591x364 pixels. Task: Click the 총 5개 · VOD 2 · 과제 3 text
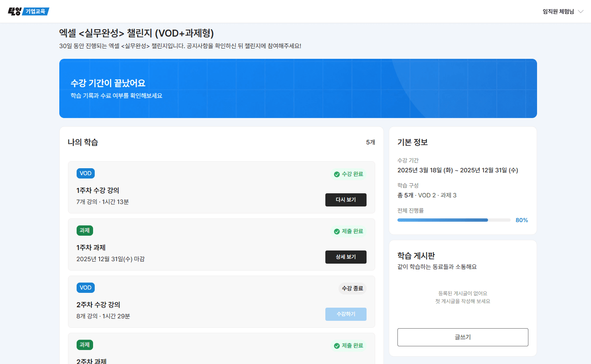click(427, 195)
